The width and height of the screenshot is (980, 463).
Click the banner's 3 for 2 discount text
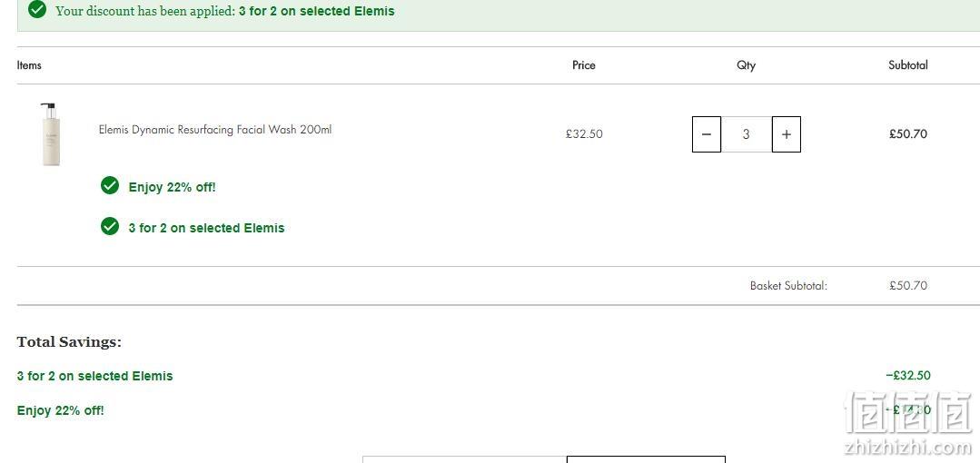(x=316, y=11)
